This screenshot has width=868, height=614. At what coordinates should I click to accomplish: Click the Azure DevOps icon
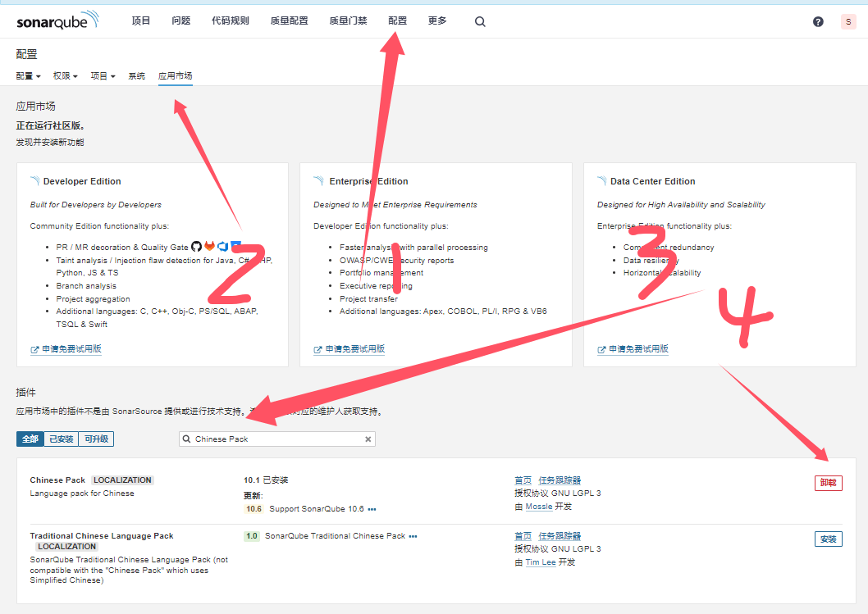point(222,246)
